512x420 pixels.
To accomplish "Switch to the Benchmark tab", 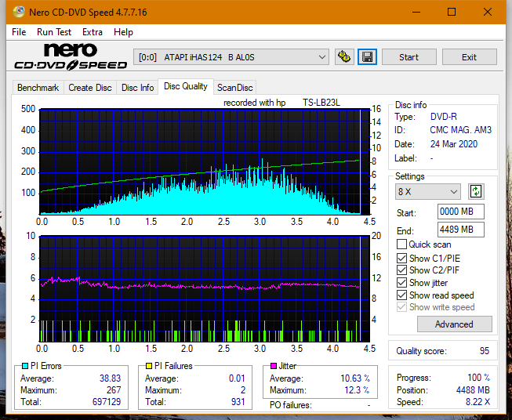I will click(38, 88).
